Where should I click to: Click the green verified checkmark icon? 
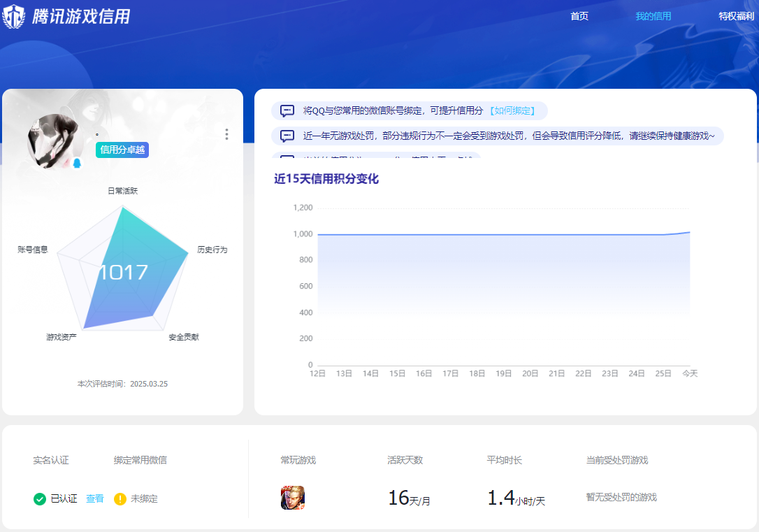[40, 498]
